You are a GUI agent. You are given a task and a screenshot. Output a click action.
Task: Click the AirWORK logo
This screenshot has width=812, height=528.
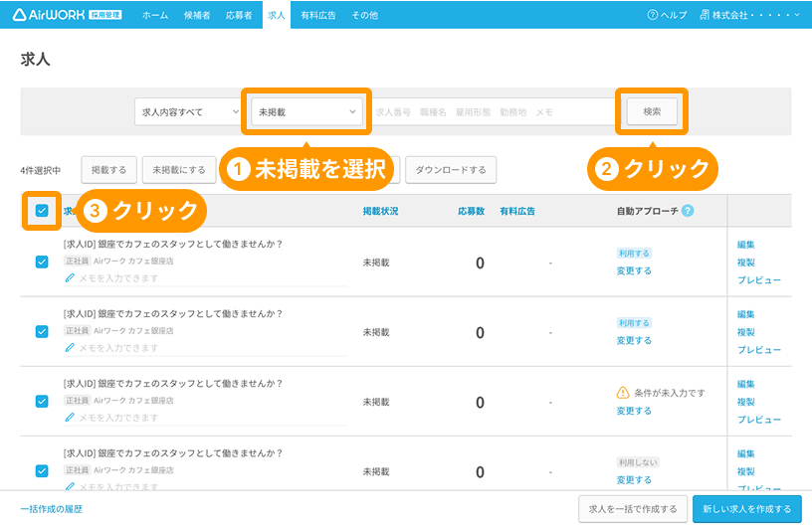point(67,15)
